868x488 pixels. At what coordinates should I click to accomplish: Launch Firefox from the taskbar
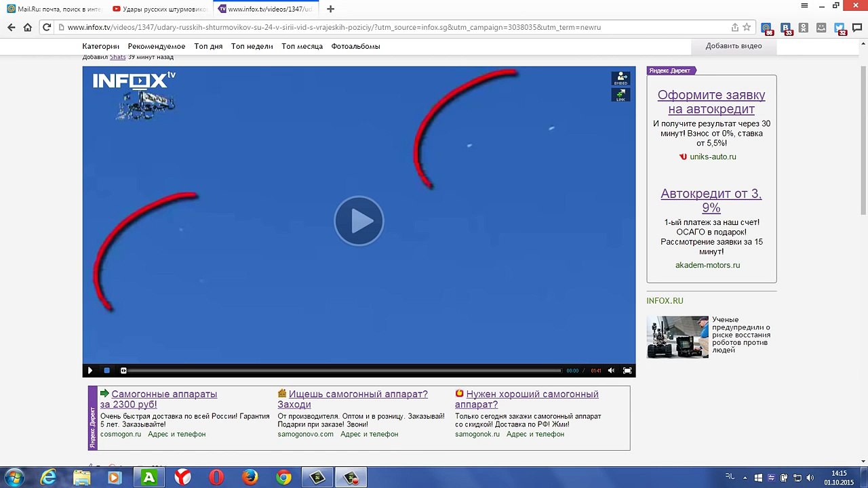(x=250, y=478)
